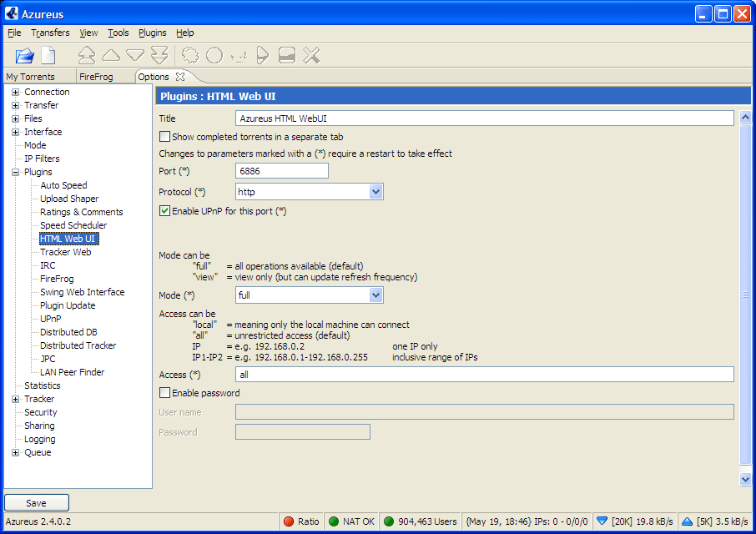This screenshot has height=534, width=756.
Task: Select Logging in the options tree
Action: 39,439
